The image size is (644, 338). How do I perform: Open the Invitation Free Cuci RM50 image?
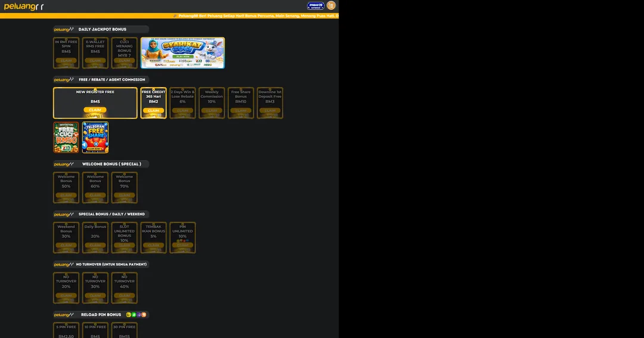[x=66, y=137]
